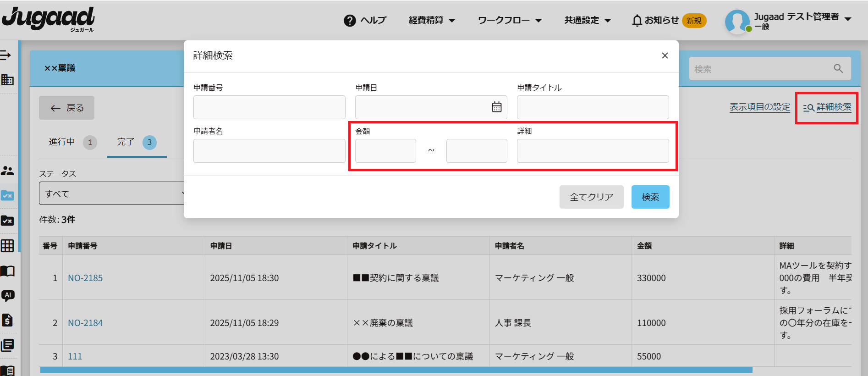Open the grid table sidebar icon
Screen dimensions: 868x376
point(7,246)
